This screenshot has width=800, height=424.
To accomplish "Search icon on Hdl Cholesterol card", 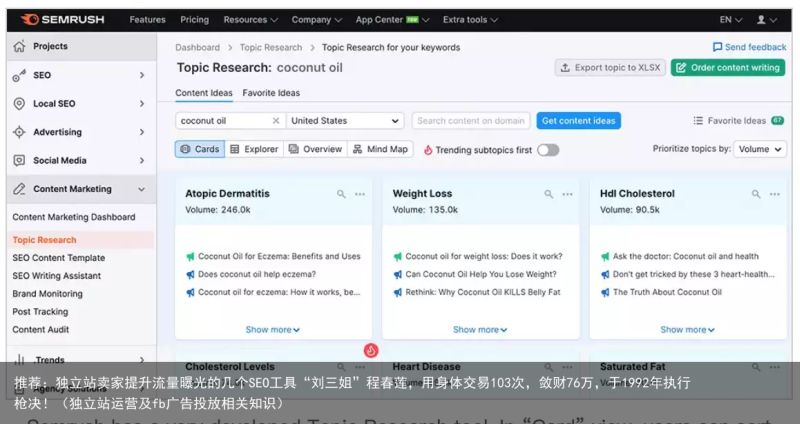I will (756, 194).
